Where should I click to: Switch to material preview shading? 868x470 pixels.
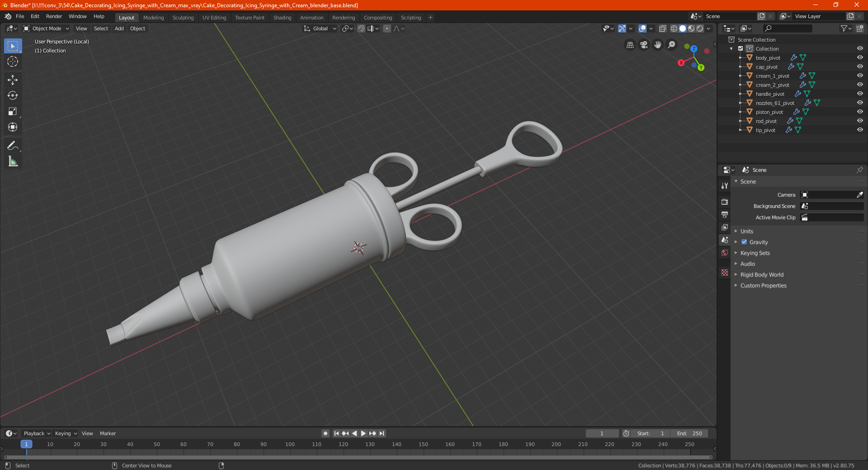tap(691, 28)
